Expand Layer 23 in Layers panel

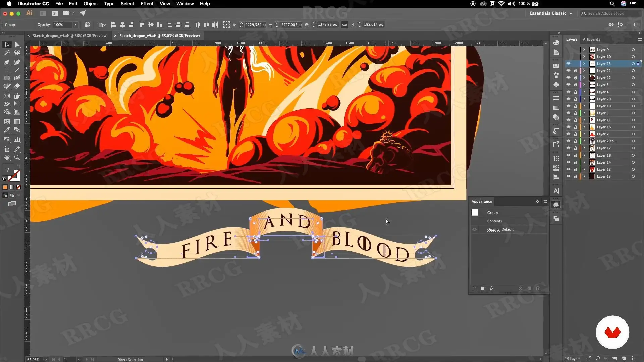pyautogui.click(x=584, y=64)
